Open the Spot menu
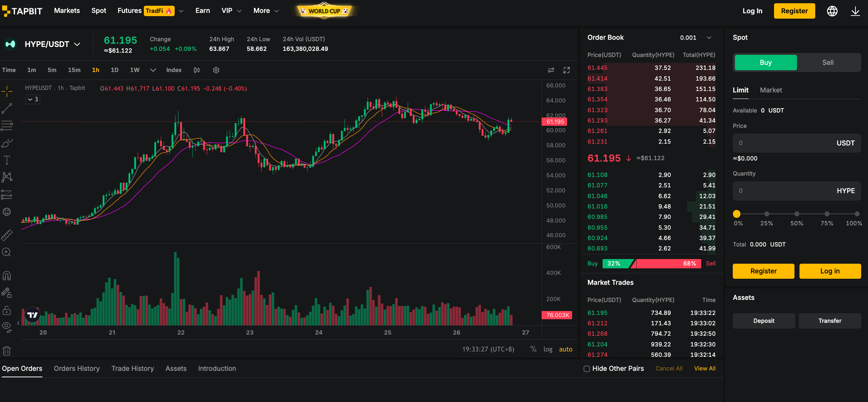Image resolution: width=868 pixels, height=402 pixels. click(99, 11)
